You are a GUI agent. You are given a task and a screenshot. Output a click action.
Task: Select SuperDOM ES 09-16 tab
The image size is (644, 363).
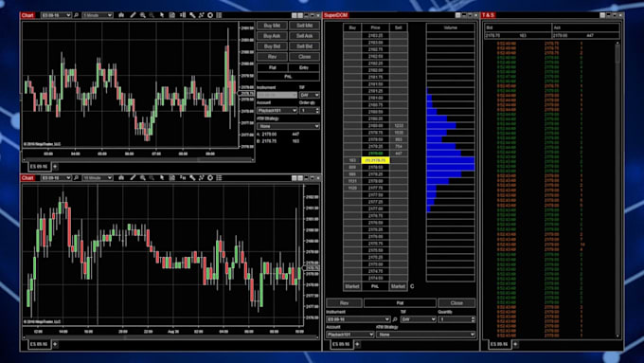coord(341,344)
